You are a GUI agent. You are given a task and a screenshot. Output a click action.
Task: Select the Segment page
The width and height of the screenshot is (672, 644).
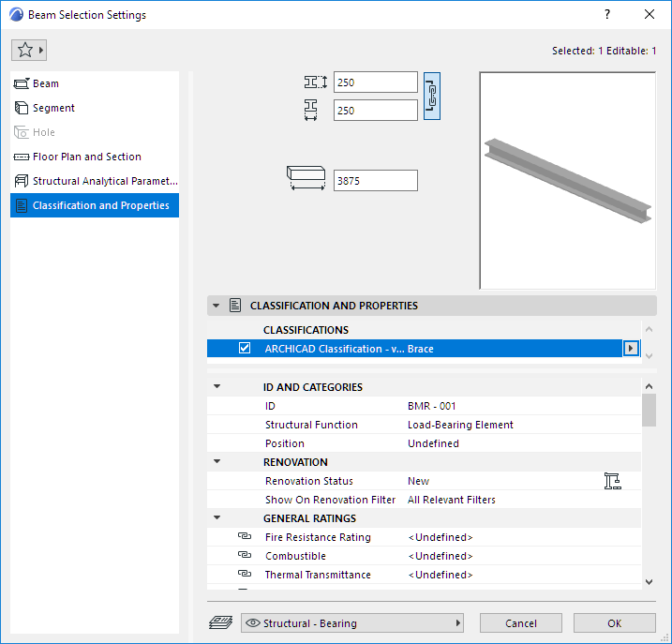coord(95,108)
